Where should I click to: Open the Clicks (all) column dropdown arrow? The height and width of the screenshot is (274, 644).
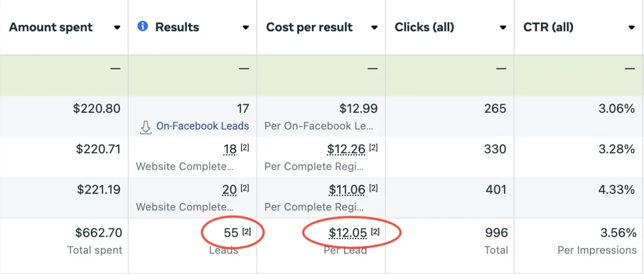pos(503,28)
